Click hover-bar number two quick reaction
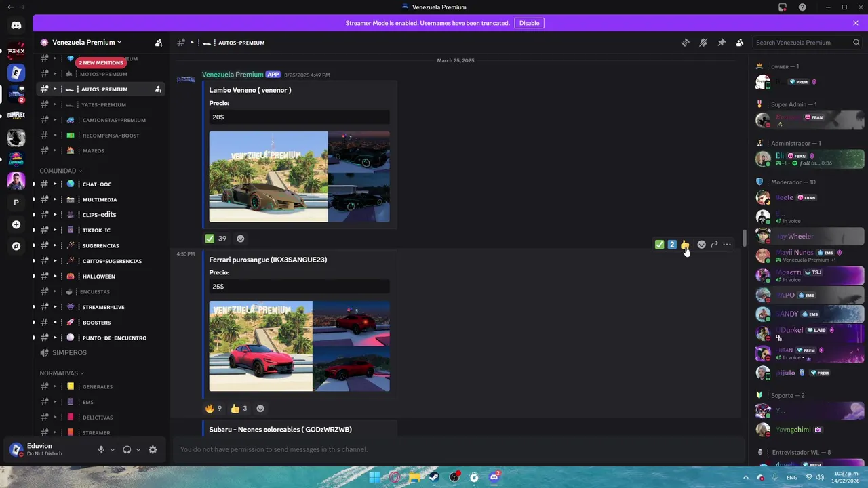The width and height of the screenshot is (868, 488). (x=672, y=245)
